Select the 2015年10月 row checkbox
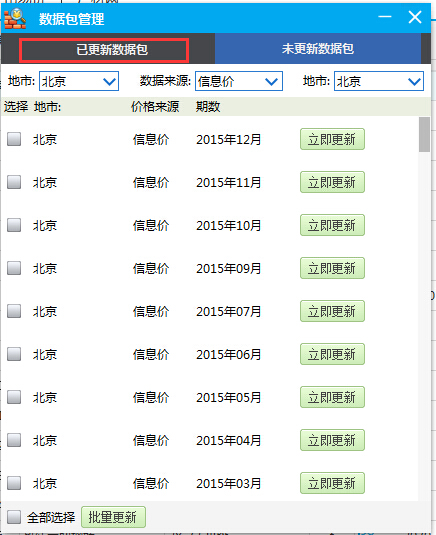436x535 pixels. coord(14,225)
